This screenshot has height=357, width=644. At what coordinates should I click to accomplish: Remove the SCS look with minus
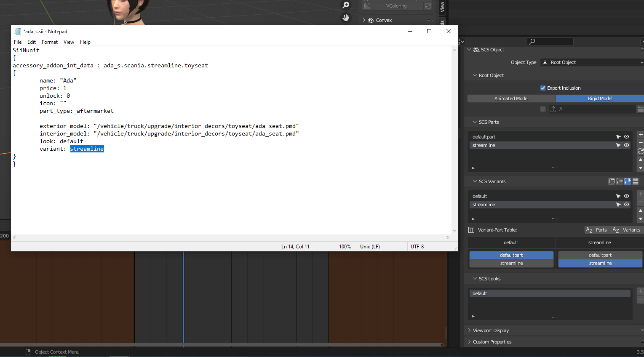point(640,299)
